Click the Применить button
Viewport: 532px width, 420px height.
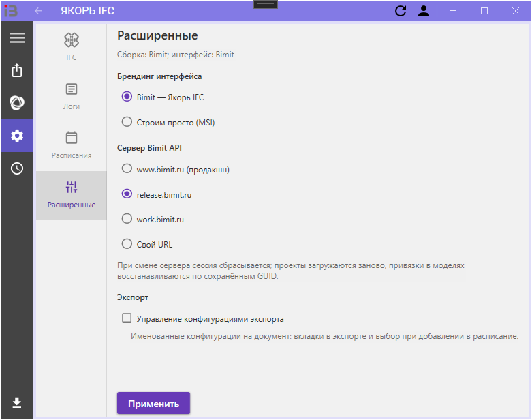pyautogui.click(x=153, y=404)
